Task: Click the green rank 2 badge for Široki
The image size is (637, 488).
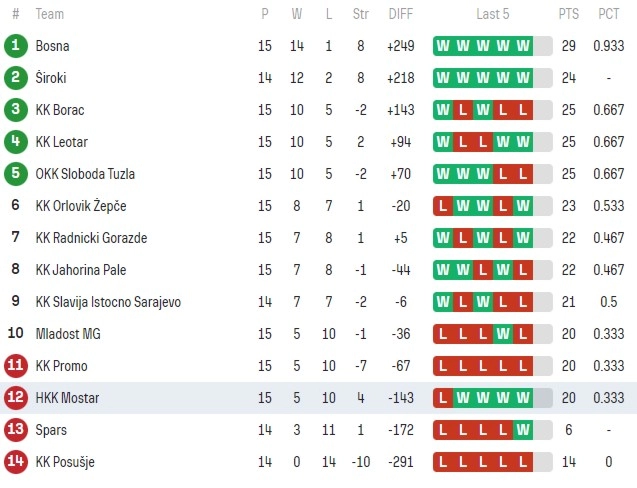Action: pyautogui.click(x=16, y=78)
